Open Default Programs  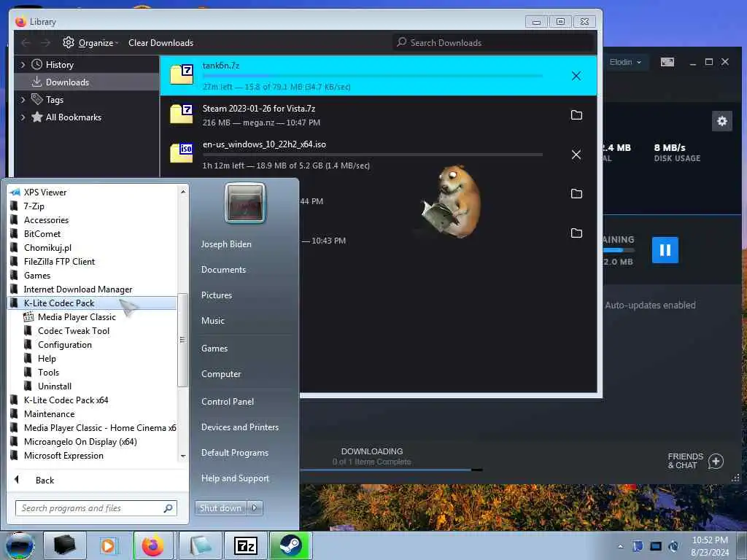click(234, 453)
